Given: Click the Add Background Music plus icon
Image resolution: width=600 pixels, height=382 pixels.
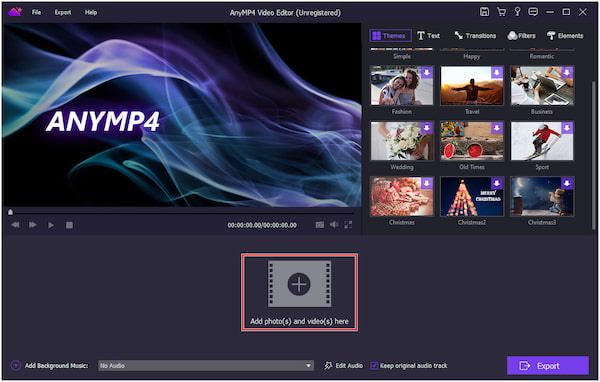Looking at the screenshot, I should (15, 366).
